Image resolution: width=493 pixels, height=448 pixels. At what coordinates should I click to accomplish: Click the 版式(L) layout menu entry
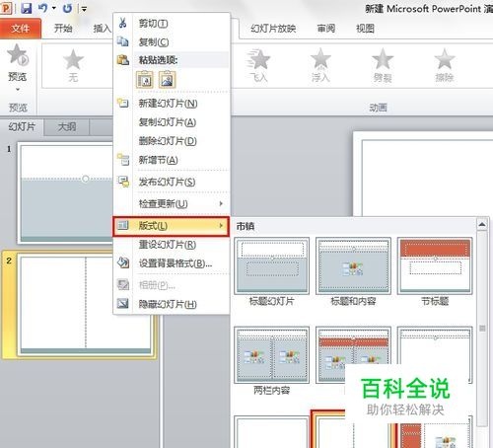171,226
